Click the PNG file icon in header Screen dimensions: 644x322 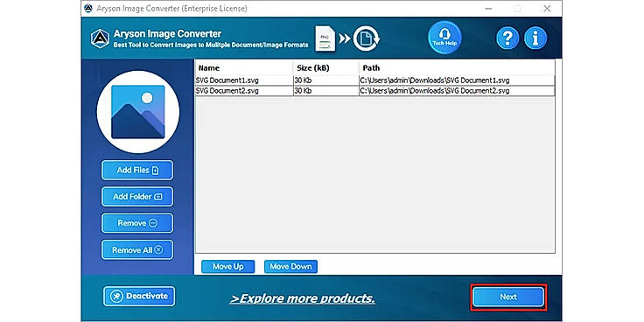click(x=325, y=39)
